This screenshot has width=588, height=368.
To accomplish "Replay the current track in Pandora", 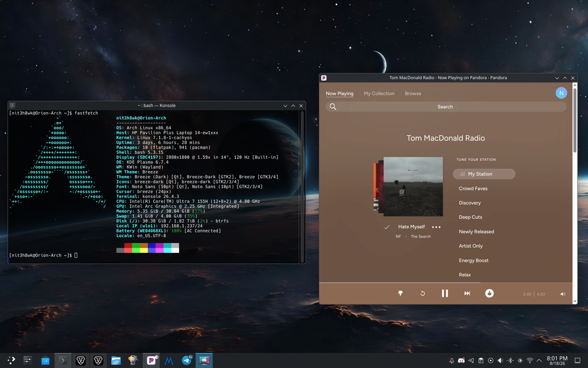I will pyautogui.click(x=422, y=293).
